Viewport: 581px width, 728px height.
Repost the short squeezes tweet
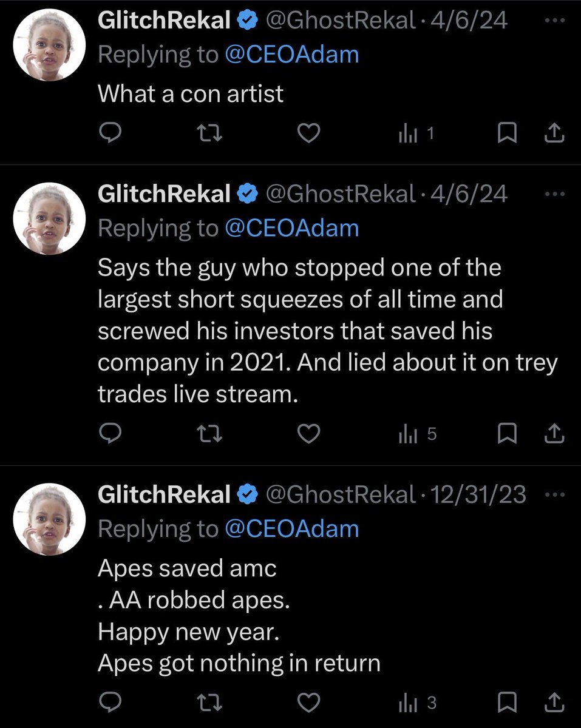click(209, 433)
